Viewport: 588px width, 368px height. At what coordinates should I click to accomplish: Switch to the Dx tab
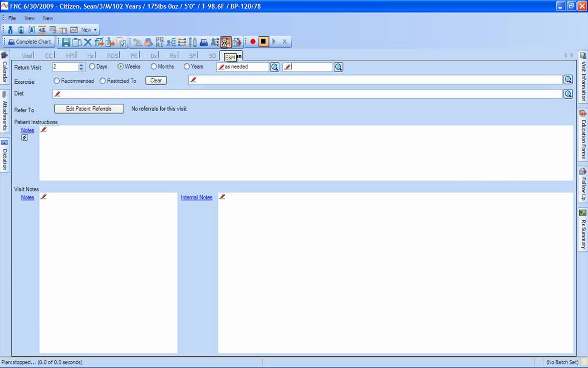pos(154,56)
